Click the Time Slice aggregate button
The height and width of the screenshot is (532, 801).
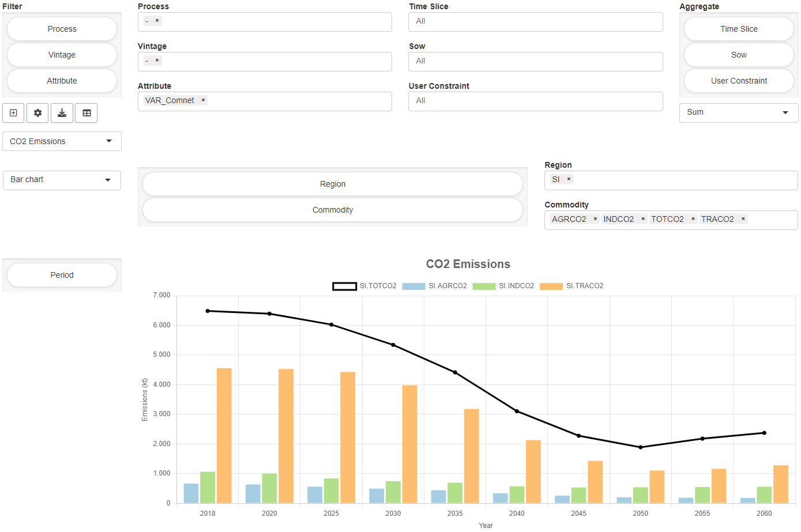click(739, 28)
